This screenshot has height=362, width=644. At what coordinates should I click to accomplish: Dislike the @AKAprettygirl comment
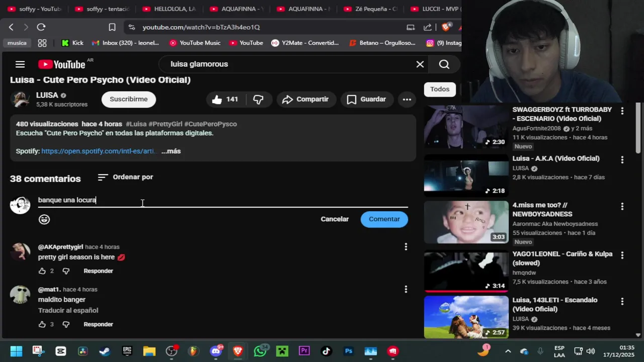tap(66, 271)
